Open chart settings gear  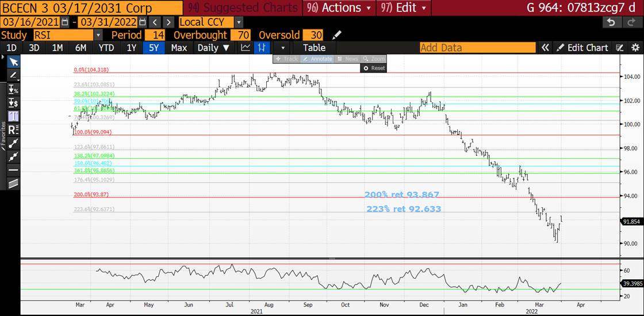pyautogui.click(x=635, y=48)
